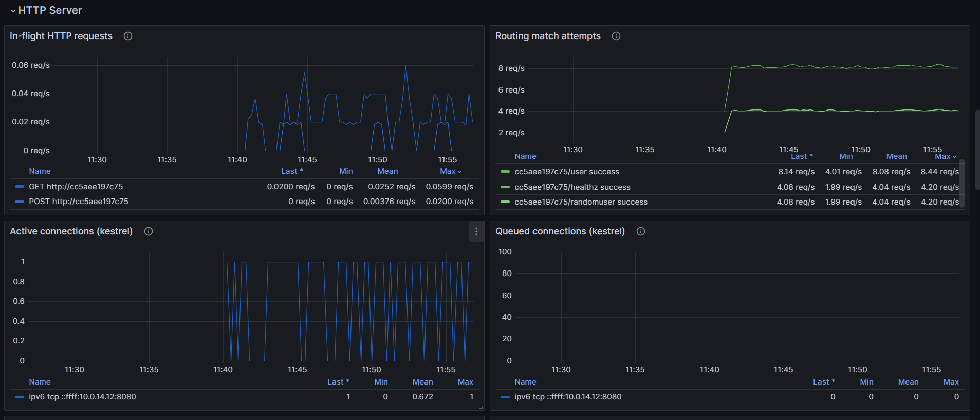Open the In-flight HTTP requests panel title menu
Image resolution: width=980 pixels, height=420 pixels.
point(61,36)
